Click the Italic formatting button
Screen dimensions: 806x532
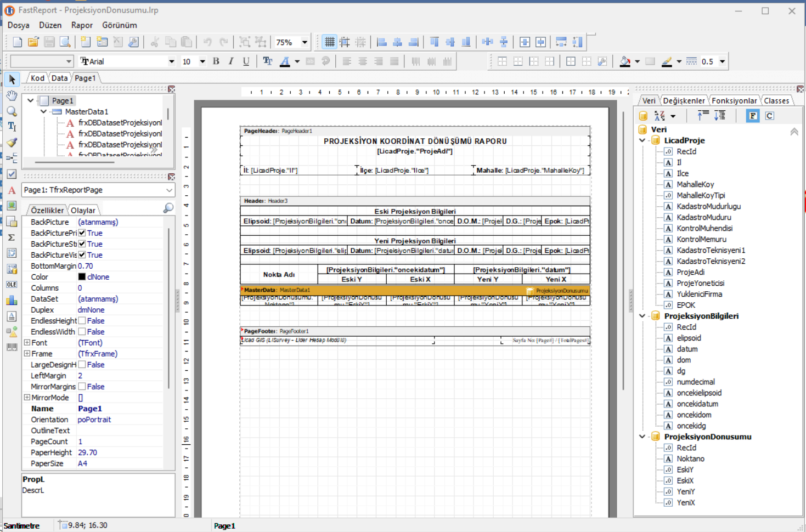[231, 61]
